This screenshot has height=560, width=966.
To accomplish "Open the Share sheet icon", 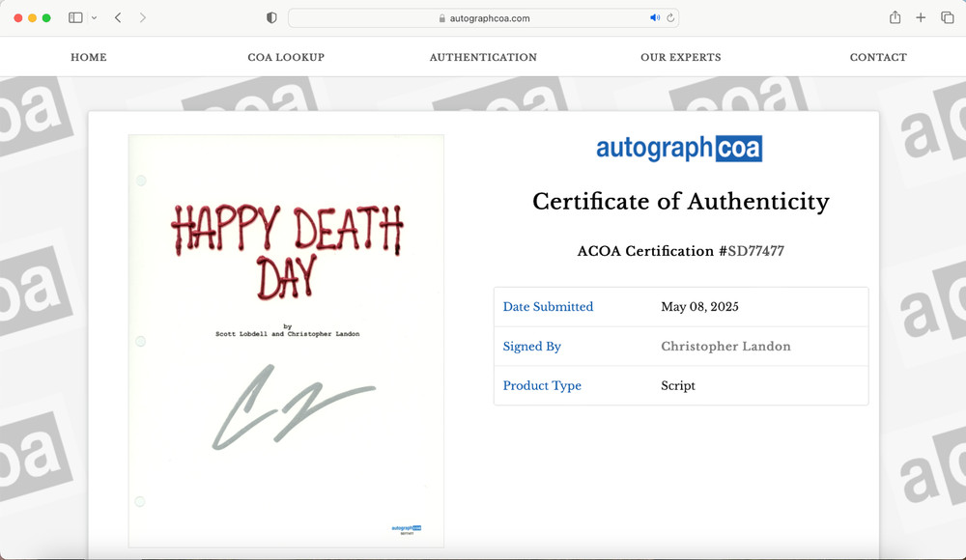I will 895,17.
